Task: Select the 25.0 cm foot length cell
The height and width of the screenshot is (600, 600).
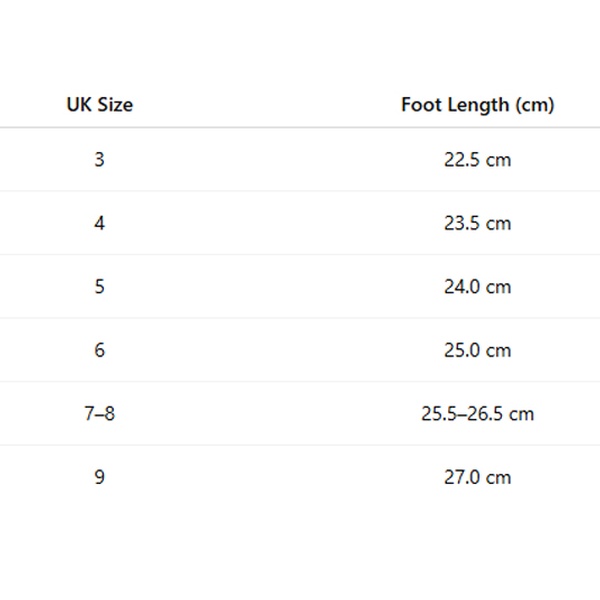Action: tap(477, 350)
